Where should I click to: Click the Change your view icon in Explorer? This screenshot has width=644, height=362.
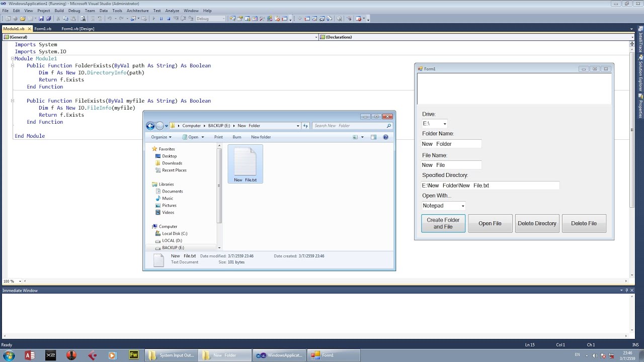click(355, 137)
